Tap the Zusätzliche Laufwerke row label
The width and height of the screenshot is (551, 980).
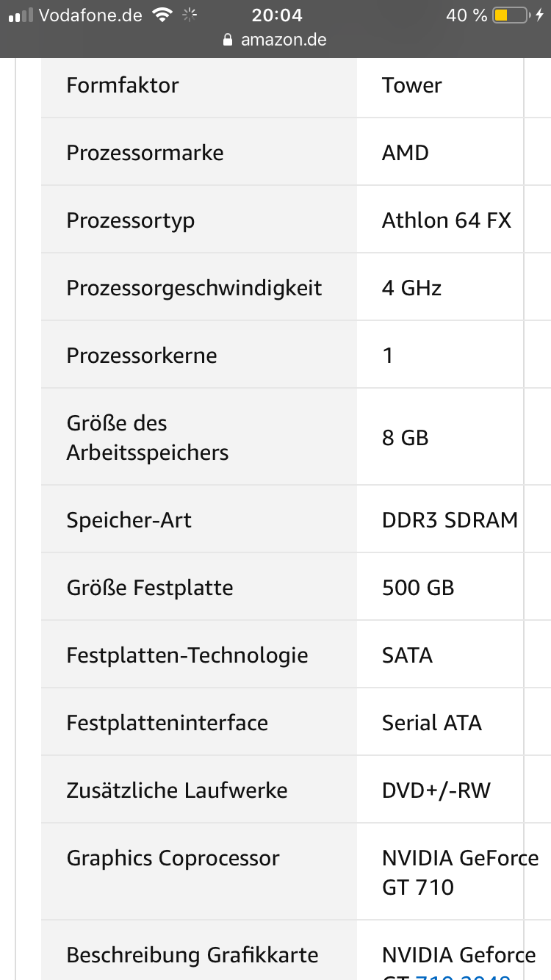pyautogui.click(x=177, y=790)
